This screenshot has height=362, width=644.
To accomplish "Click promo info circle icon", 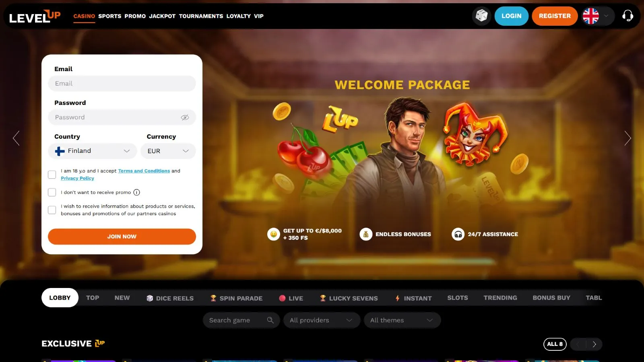I will click(137, 192).
